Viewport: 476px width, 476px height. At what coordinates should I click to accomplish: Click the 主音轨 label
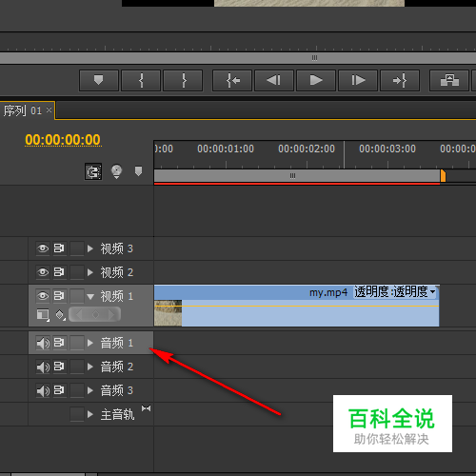click(x=117, y=414)
